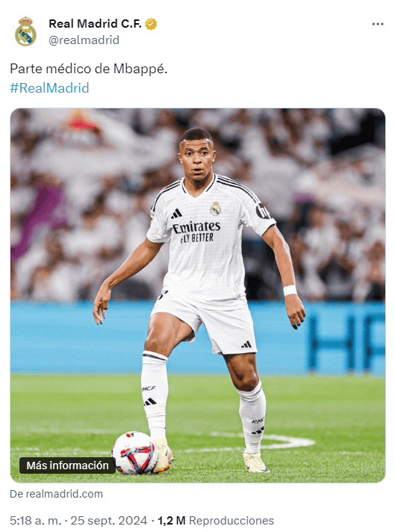Visit the @realmadrid handle
Image resolution: width=395 pixels, height=532 pixels.
[84, 40]
